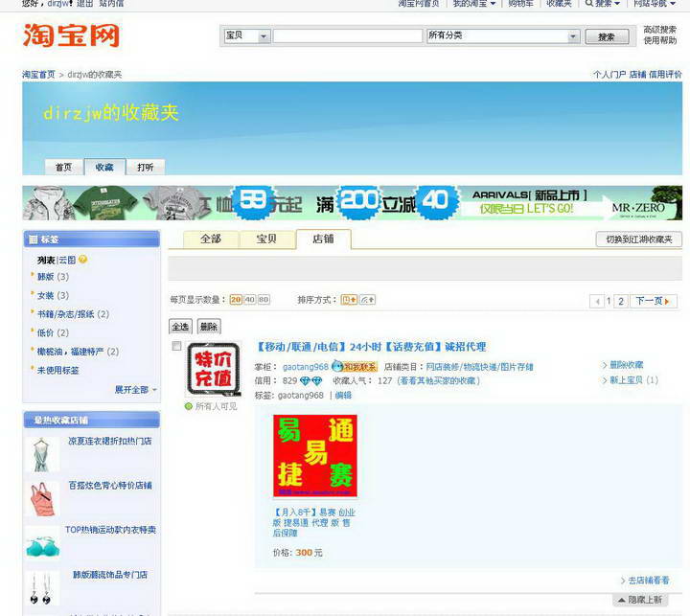Open the 所有分类 category dropdown
This screenshot has width=690, height=616.
point(503,36)
